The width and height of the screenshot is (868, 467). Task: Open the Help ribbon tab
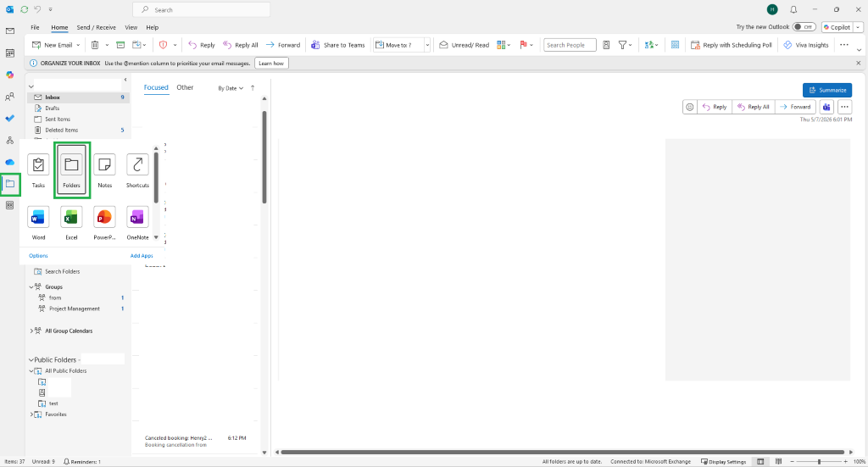pyautogui.click(x=153, y=27)
